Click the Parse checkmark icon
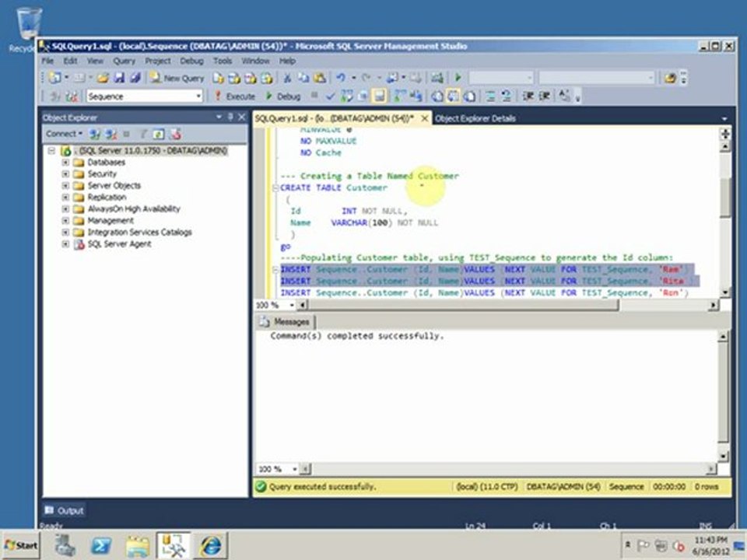Image resolution: width=747 pixels, height=560 pixels. pyautogui.click(x=330, y=96)
